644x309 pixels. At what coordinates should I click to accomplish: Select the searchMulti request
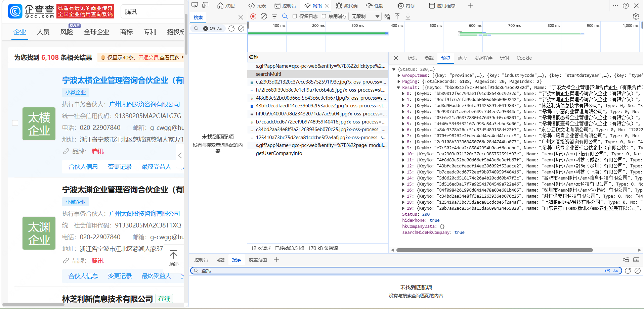tap(268, 74)
